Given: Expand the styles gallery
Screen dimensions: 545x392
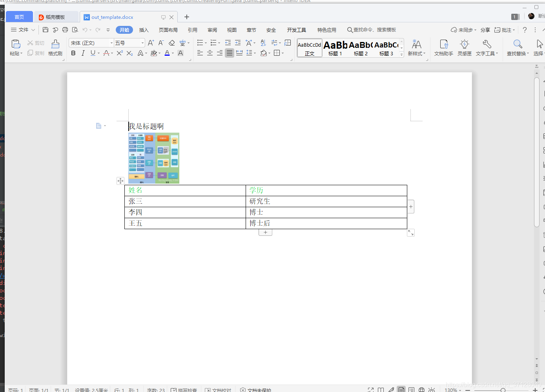Looking at the screenshot, I should pyautogui.click(x=401, y=55).
